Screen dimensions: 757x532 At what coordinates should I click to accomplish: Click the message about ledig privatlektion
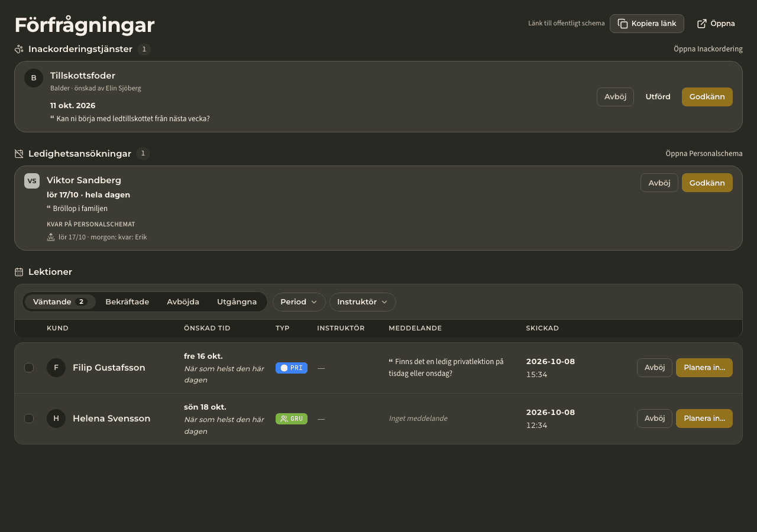click(x=447, y=368)
